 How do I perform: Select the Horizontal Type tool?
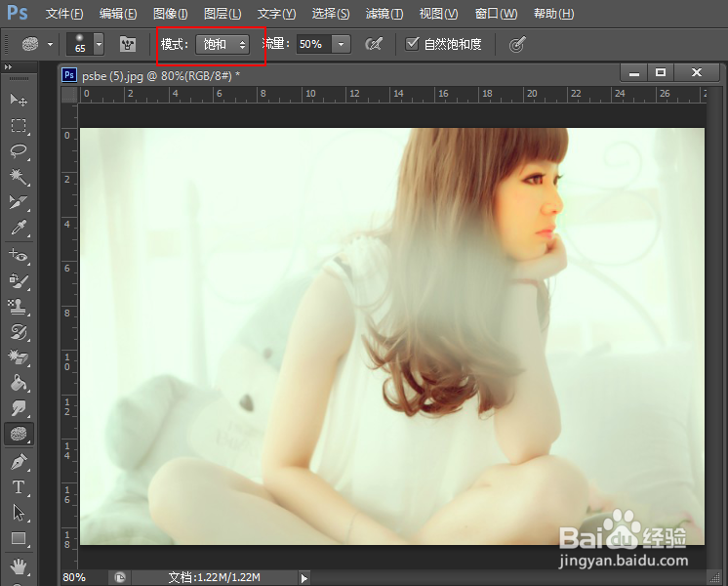(x=19, y=487)
